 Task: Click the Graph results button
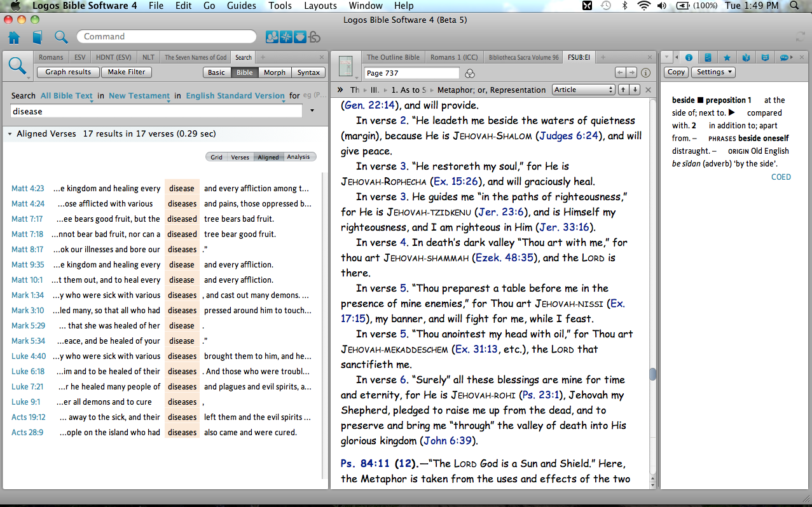coord(68,72)
